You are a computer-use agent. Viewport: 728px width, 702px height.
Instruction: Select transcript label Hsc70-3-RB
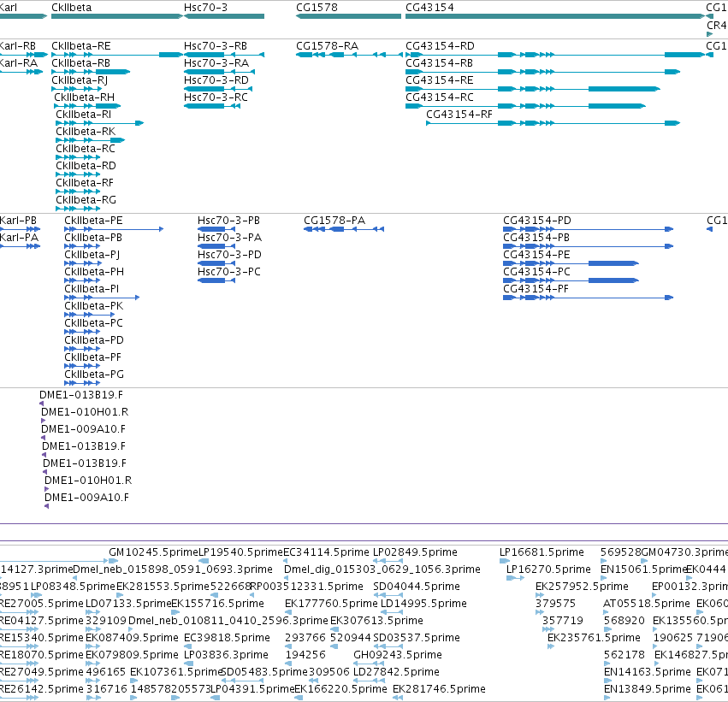(216, 46)
